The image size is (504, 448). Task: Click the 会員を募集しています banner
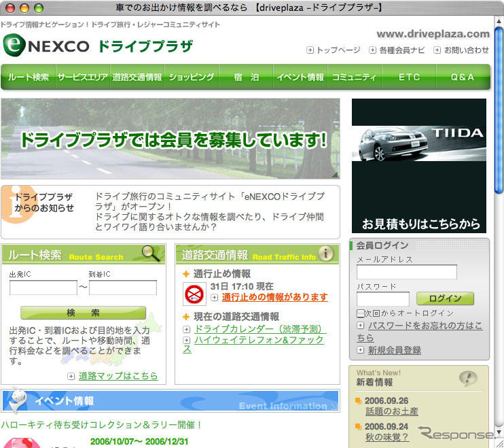pyautogui.click(x=170, y=139)
